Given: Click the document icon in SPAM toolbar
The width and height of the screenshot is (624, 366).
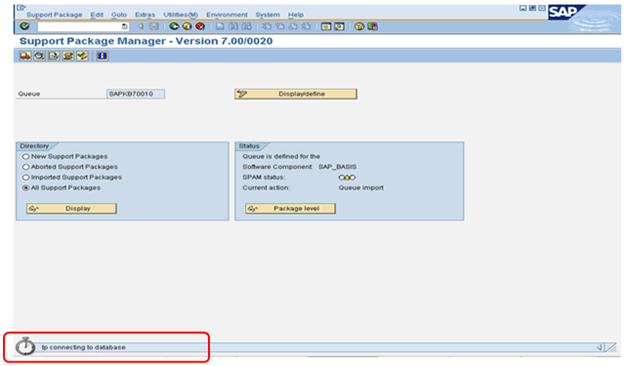Looking at the screenshot, I should [x=54, y=56].
